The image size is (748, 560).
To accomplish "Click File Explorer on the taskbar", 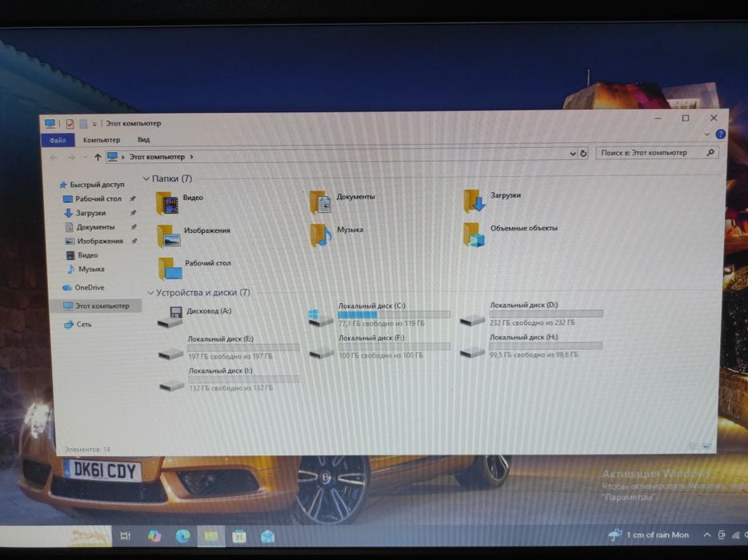I will pos(211,536).
